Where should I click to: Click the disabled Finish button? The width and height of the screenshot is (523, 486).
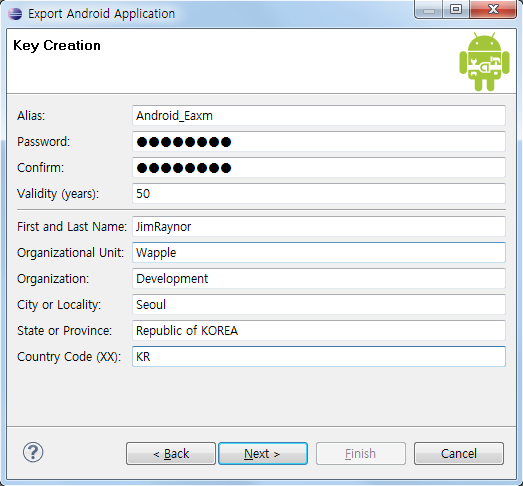pyautogui.click(x=361, y=454)
